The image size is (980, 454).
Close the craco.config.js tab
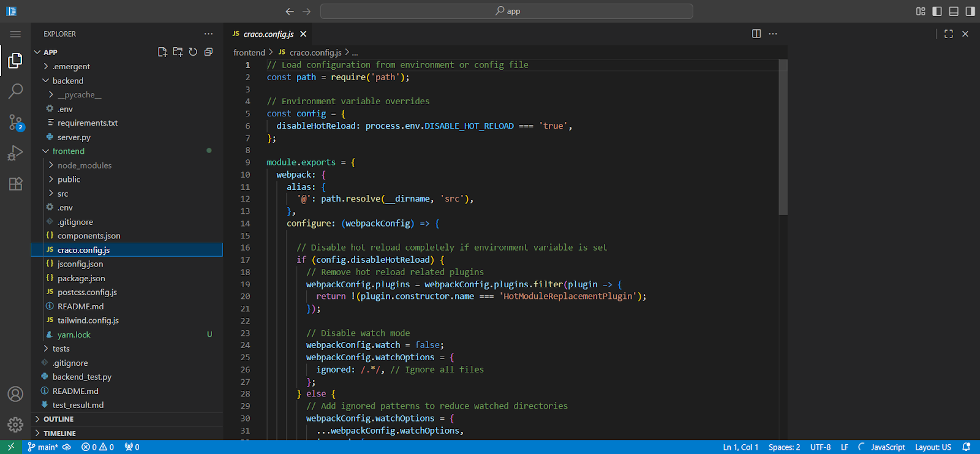pyautogui.click(x=303, y=34)
